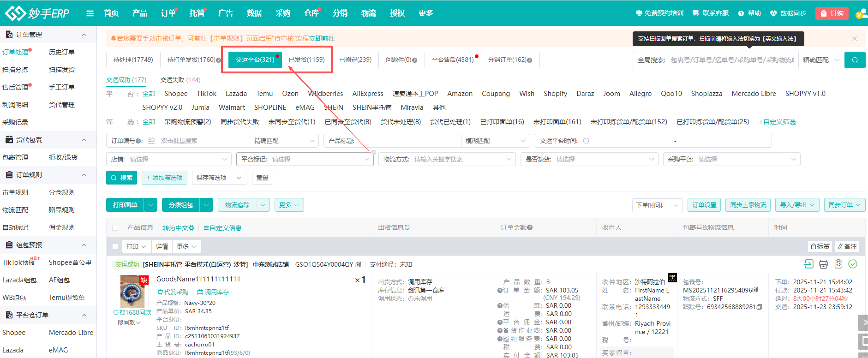Open the 平台标记 select dropdown
This screenshot has width=868, height=358.
tap(305, 159)
